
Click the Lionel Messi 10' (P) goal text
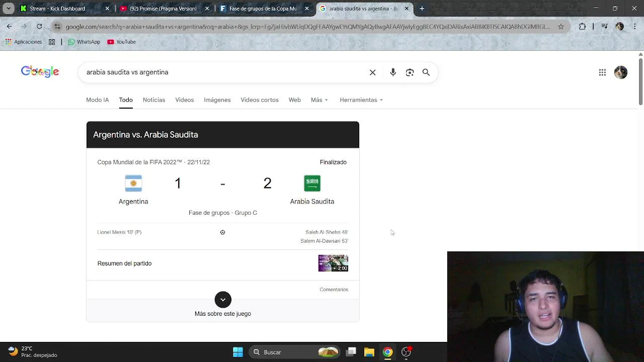119,232
